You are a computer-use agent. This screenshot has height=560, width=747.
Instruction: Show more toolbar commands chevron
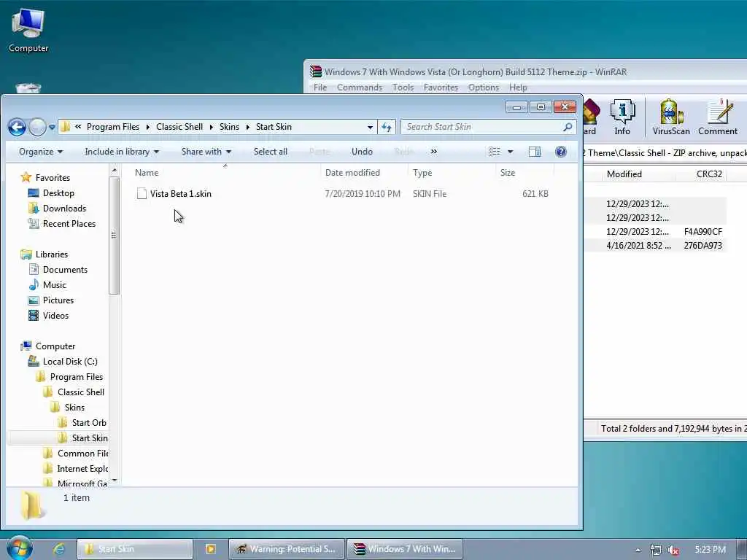433,152
